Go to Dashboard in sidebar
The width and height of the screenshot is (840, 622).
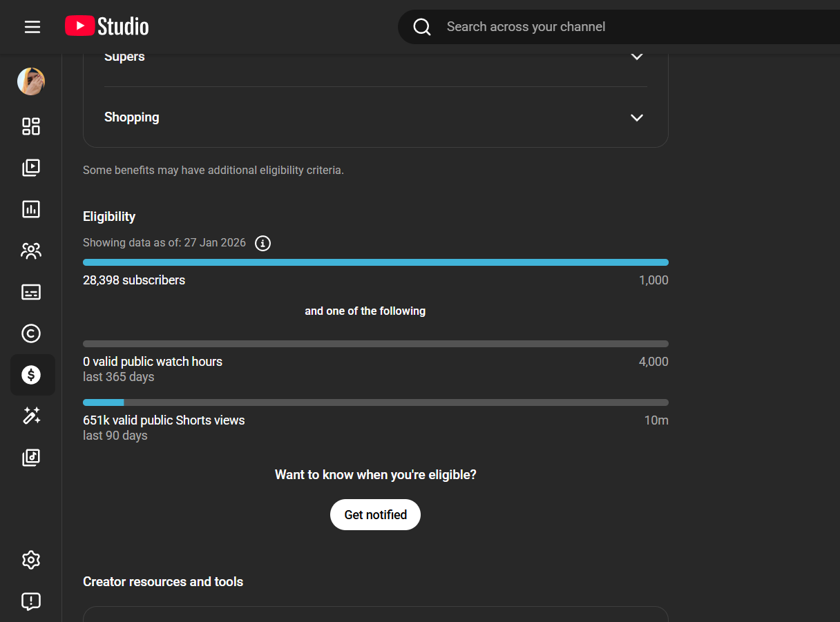pyautogui.click(x=31, y=126)
